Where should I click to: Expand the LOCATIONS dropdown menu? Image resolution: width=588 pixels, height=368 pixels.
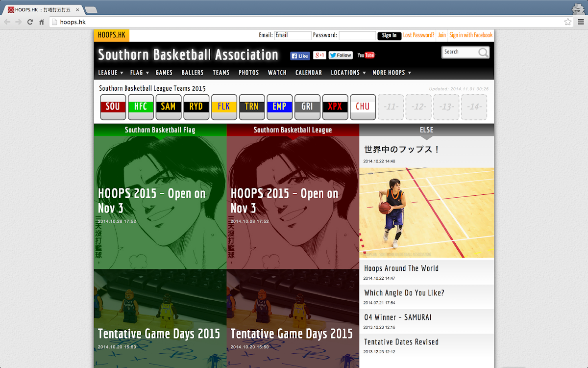tap(348, 73)
